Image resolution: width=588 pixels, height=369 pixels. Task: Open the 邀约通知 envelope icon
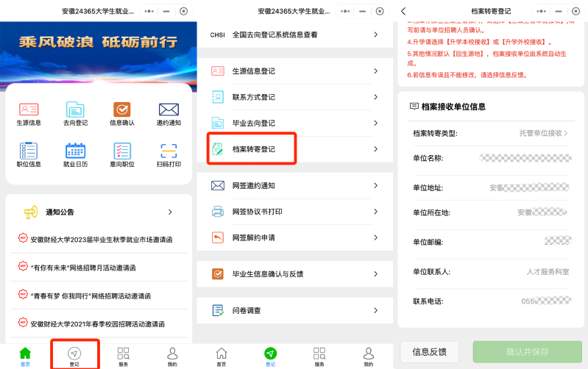click(169, 110)
